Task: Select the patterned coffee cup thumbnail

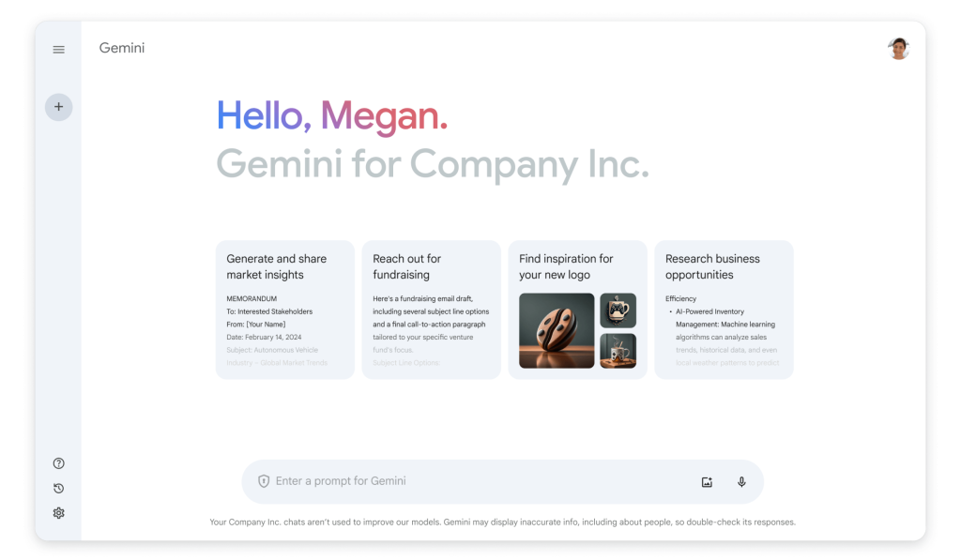Action: [x=618, y=351]
